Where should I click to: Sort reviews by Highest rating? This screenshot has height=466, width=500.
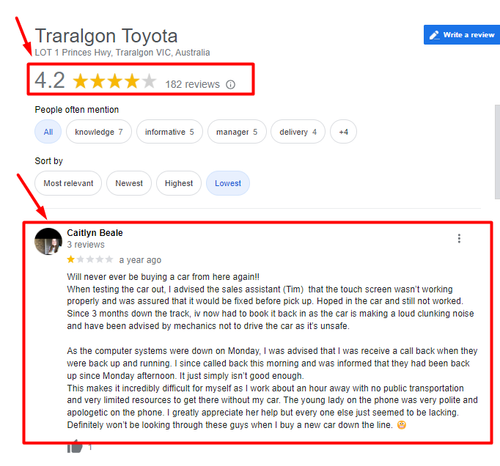[179, 183]
